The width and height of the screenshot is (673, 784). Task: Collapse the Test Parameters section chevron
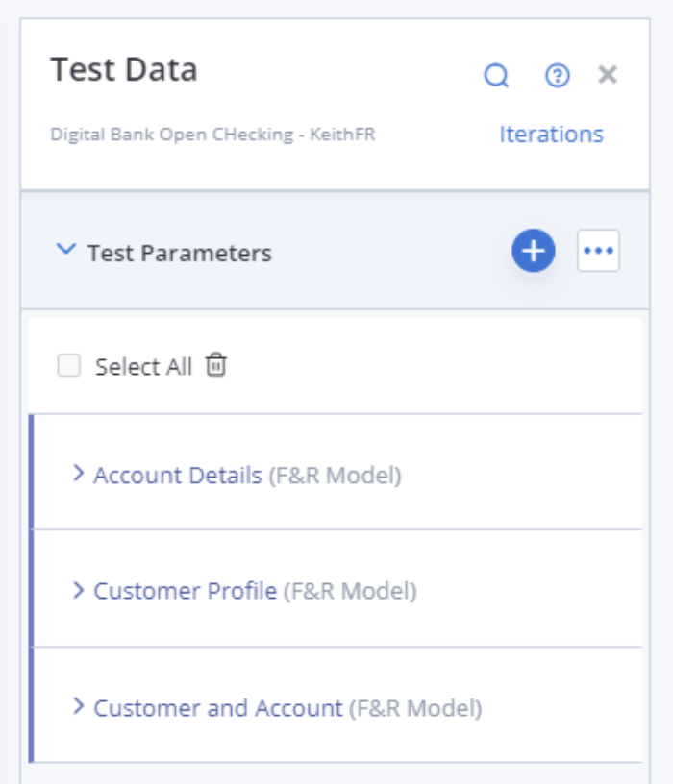66,249
